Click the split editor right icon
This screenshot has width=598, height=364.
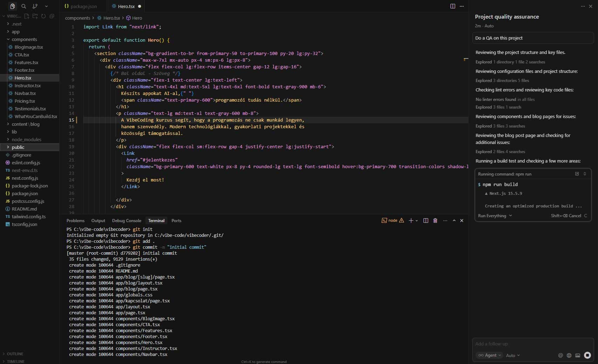(x=453, y=6)
